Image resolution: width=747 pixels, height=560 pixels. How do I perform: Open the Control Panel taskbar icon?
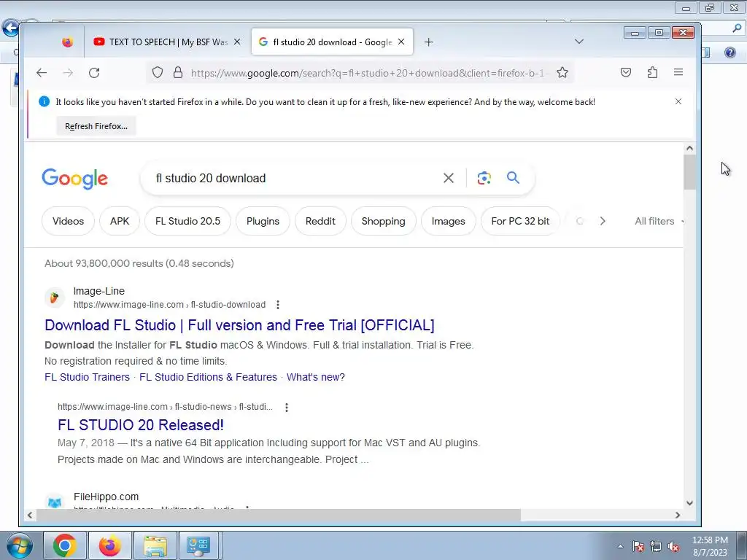198,545
